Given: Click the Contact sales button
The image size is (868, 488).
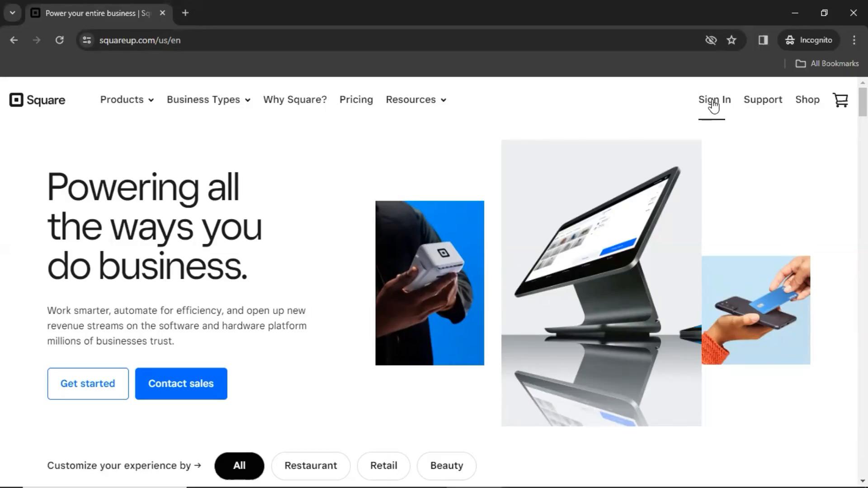Looking at the screenshot, I should [x=181, y=383].
